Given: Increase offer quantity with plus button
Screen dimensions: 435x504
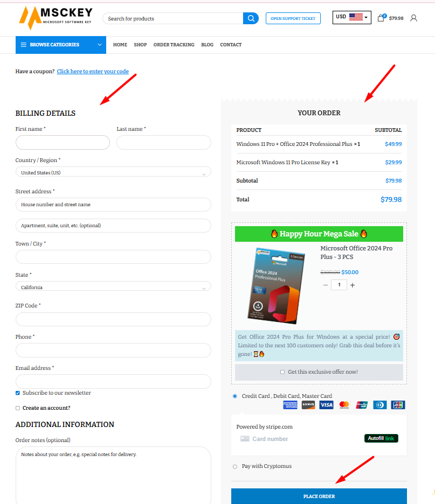Looking at the screenshot, I should (353, 285).
